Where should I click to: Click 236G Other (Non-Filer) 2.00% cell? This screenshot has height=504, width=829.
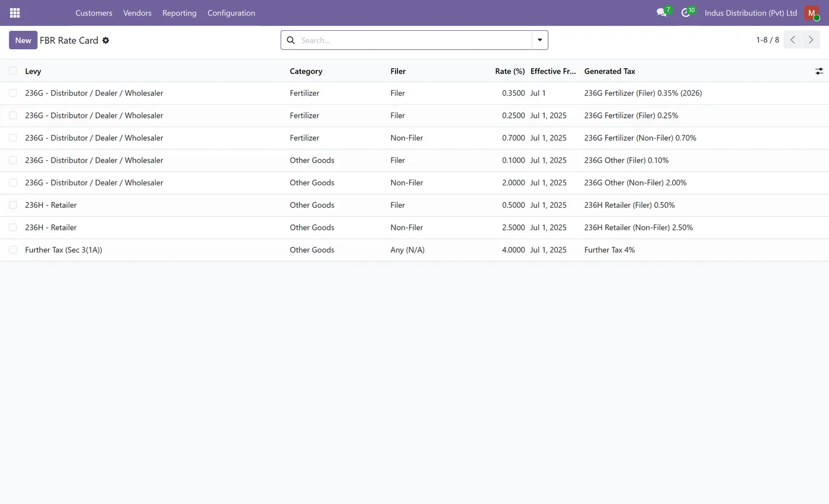635,183
